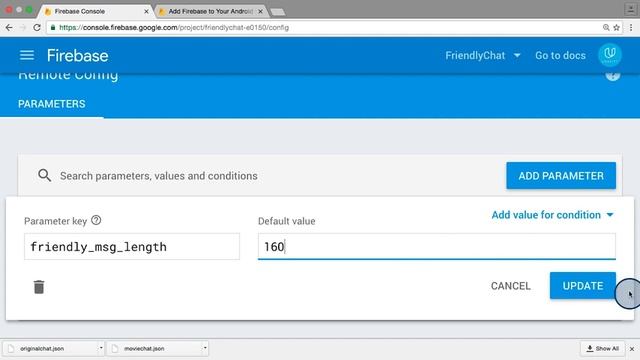Click the Remote Config help icon
This screenshot has width=640, height=360.
613,75
